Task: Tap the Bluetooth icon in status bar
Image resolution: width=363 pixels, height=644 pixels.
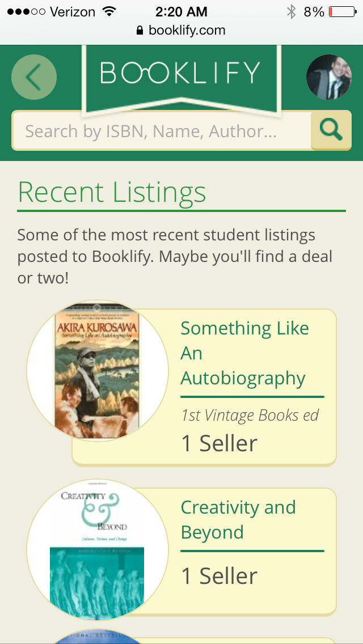Action: (292, 11)
